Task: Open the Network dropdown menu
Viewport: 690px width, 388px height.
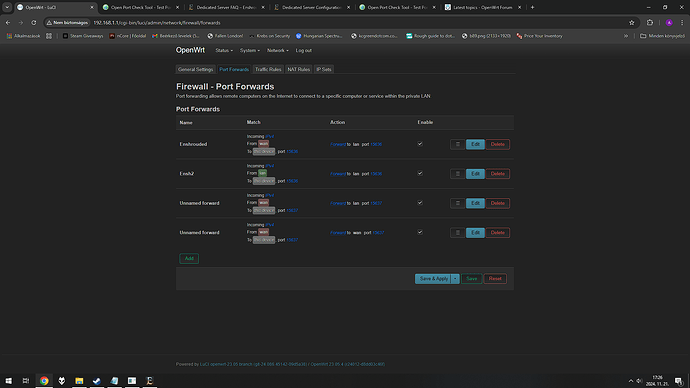Action: click(278, 51)
